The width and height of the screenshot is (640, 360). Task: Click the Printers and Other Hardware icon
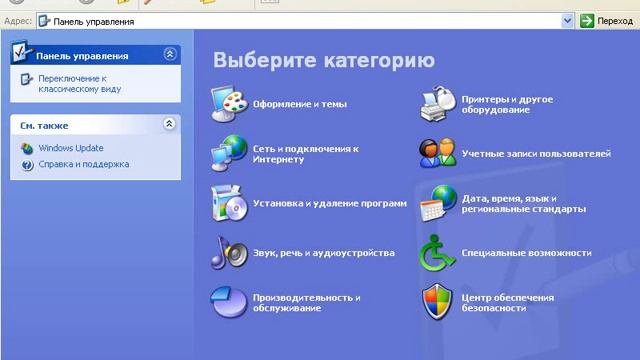tap(438, 104)
